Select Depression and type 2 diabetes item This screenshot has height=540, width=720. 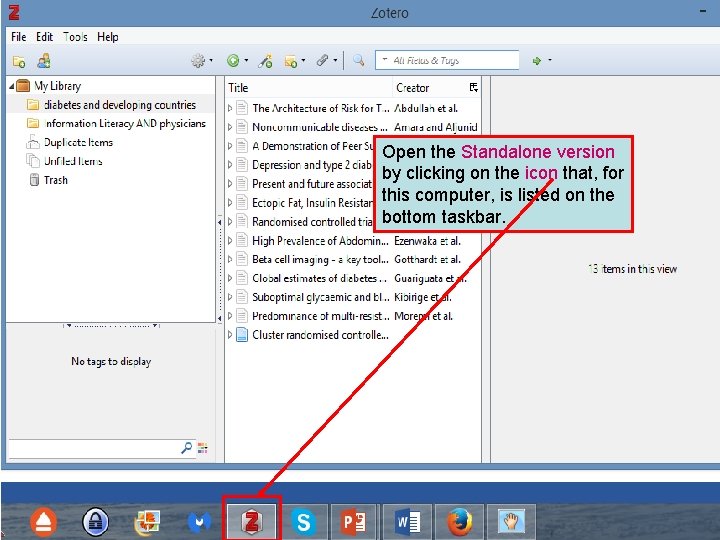tap(312, 165)
